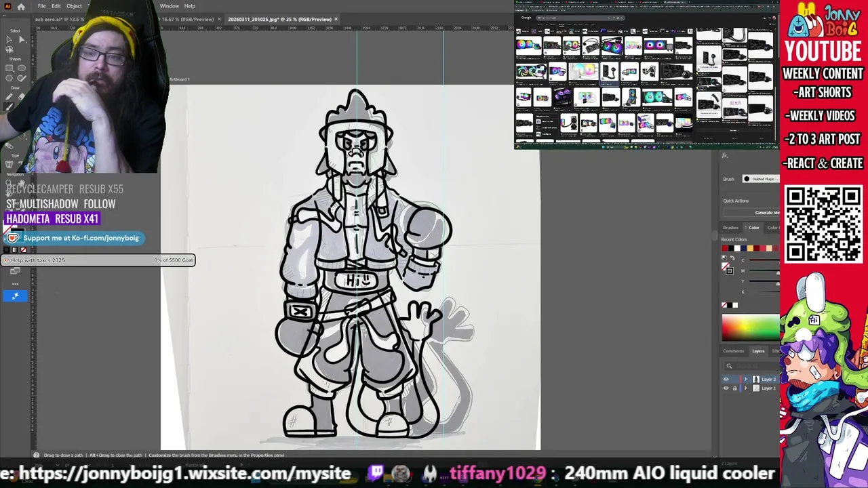Toggle visibility of Layer 1
Screen dimensions: 868x488
coord(726,388)
